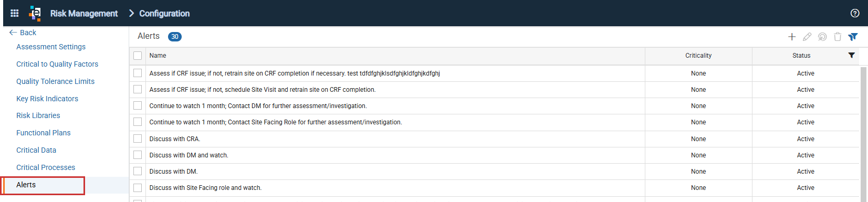Click the delete trash icon
Viewport: 868px width, 202px height.
(x=838, y=37)
